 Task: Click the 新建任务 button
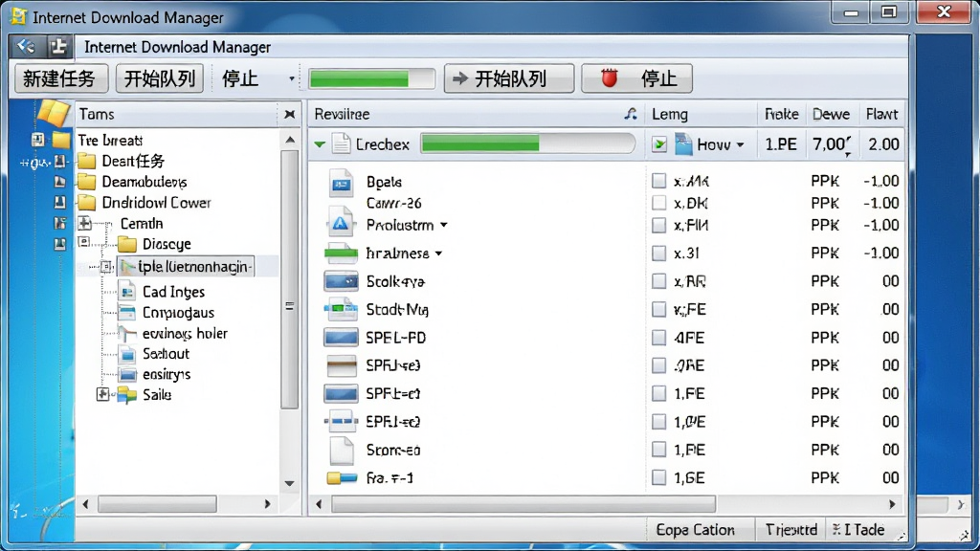(60, 78)
